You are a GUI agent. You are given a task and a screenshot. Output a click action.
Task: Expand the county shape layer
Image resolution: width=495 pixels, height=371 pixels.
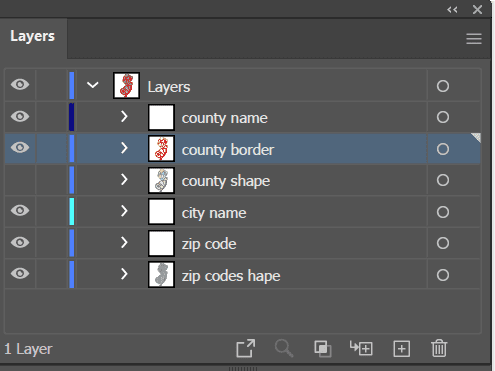pyautogui.click(x=124, y=179)
